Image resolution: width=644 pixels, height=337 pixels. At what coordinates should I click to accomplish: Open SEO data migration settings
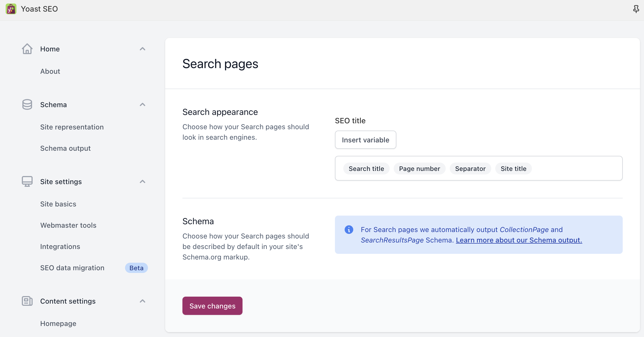point(72,268)
